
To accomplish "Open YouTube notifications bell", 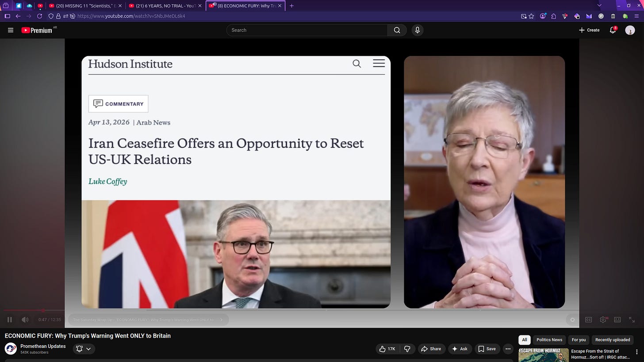I will pos(613,30).
